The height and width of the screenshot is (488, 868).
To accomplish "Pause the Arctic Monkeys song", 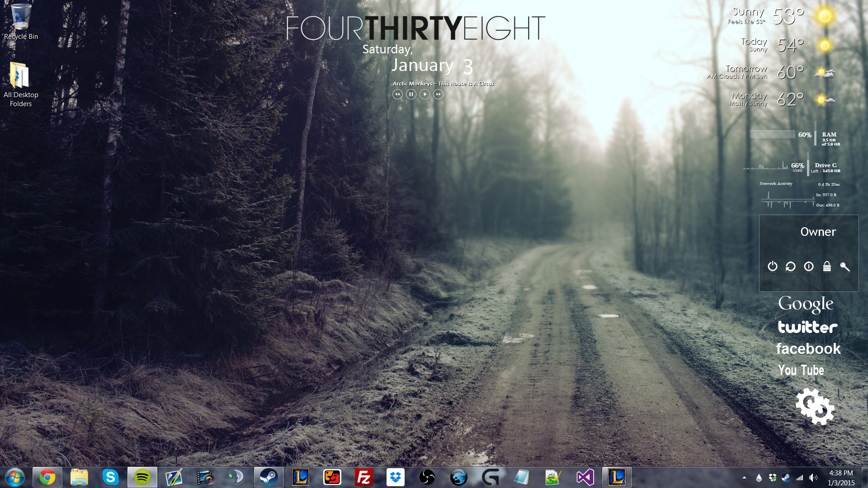I will [x=411, y=94].
